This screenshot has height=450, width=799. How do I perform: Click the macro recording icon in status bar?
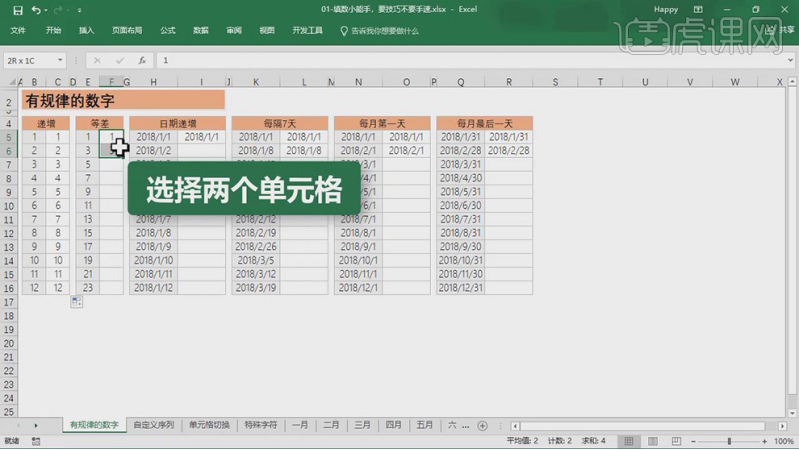[x=36, y=441]
